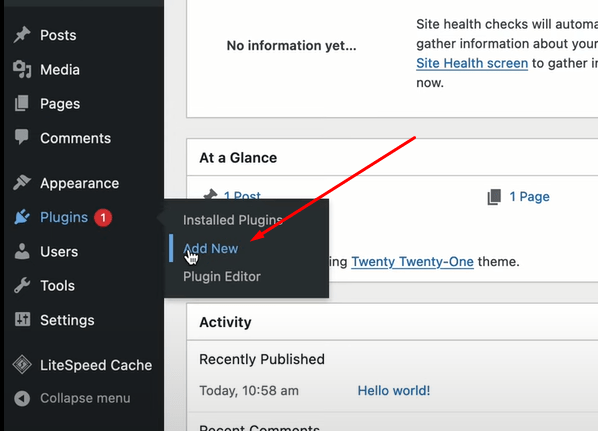
Task: Select Installed Plugins from submenu
Action: (233, 220)
